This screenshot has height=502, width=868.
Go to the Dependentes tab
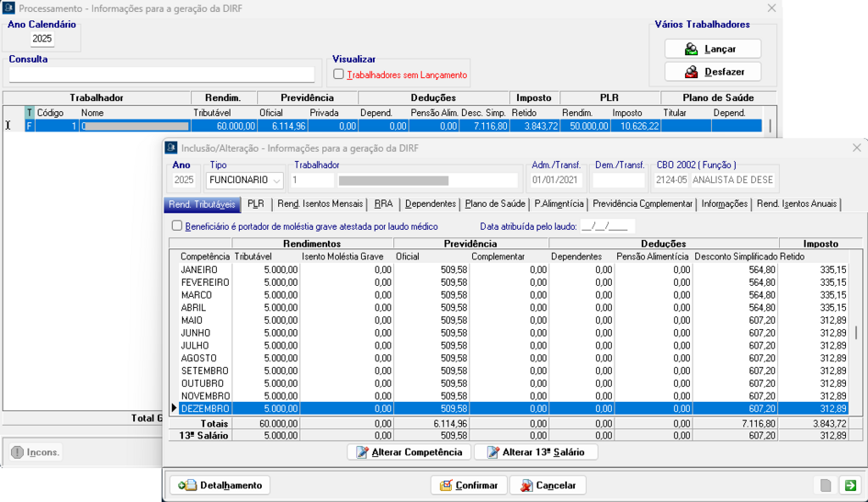tap(431, 204)
